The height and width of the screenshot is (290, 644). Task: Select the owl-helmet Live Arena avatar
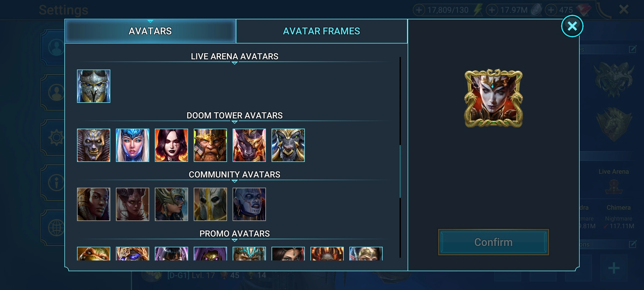point(94,86)
